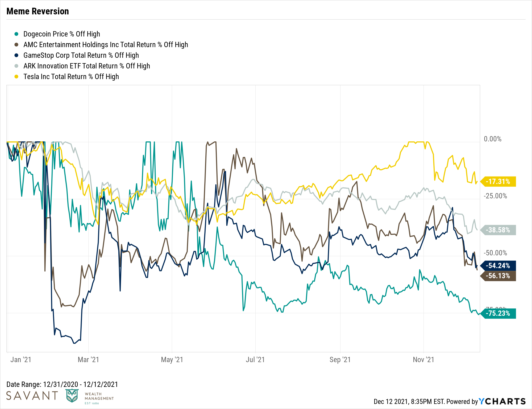Click the navy GameStop legend dot
532x409 pixels.
[16, 55]
